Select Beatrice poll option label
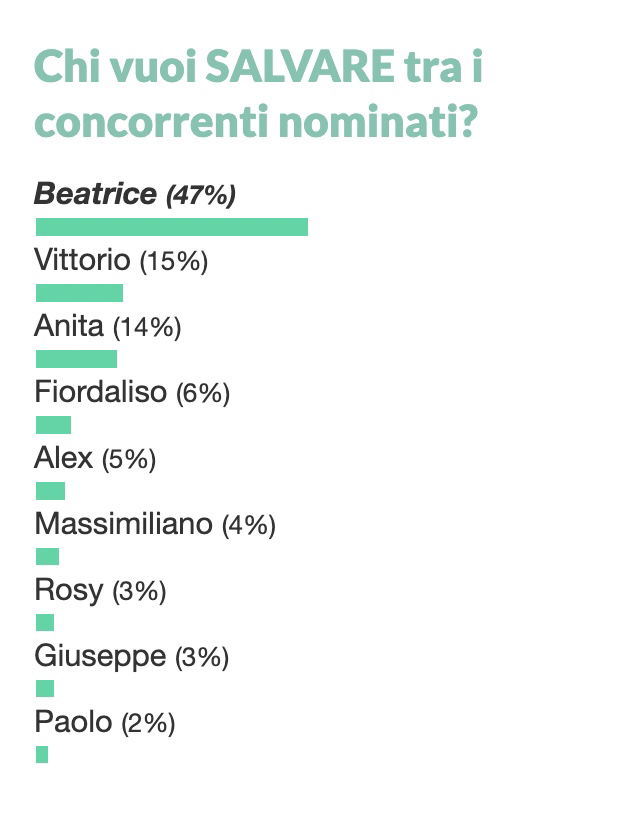 (x=135, y=194)
